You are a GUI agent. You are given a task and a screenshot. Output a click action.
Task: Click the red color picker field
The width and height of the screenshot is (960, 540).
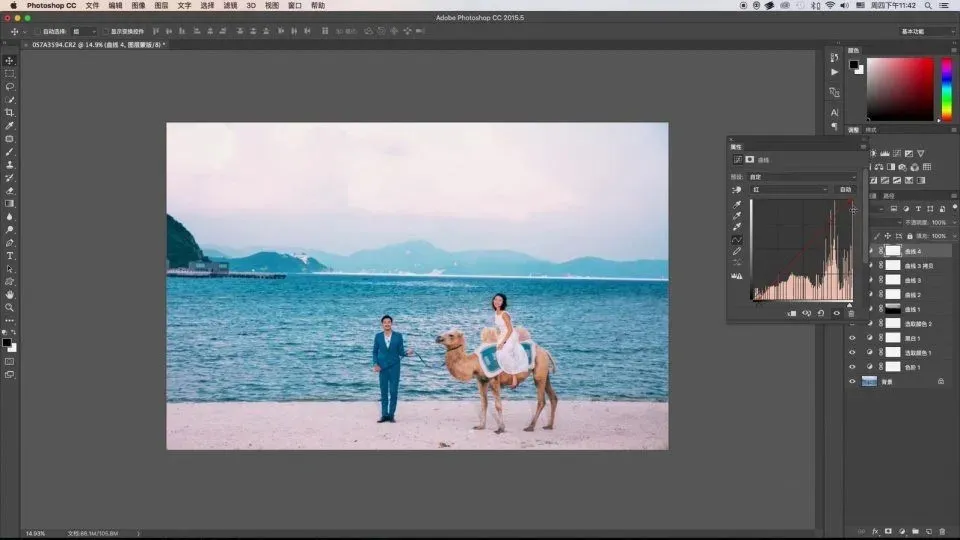click(x=899, y=89)
